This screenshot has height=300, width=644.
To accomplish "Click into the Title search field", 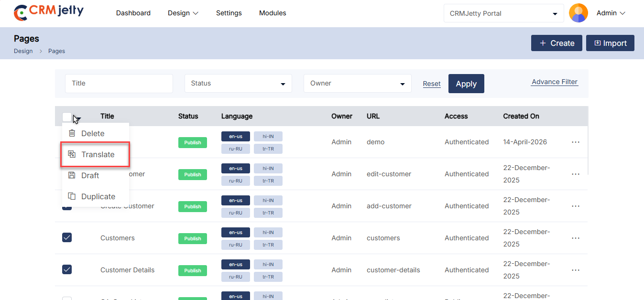I will click(119, 84).
